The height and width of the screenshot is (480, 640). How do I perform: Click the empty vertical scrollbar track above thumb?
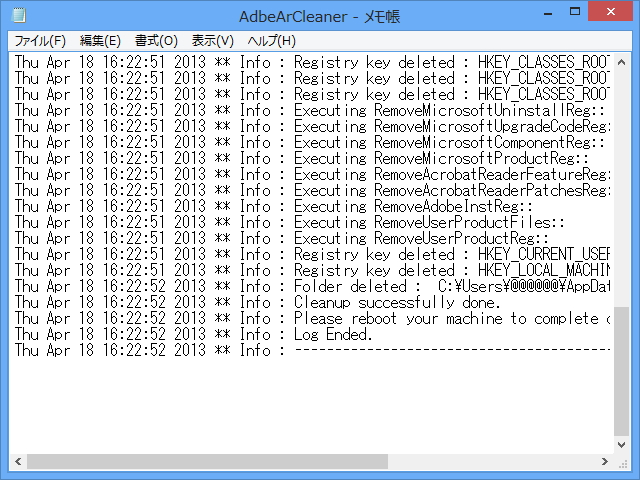(x=621, y=189)
